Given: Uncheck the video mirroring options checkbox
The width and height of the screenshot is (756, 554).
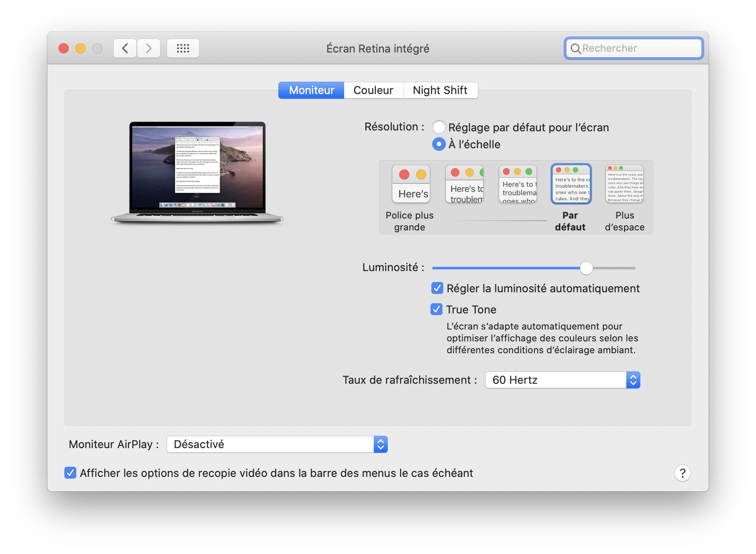Looking at the screenshot, I should [x=70, y=473].
